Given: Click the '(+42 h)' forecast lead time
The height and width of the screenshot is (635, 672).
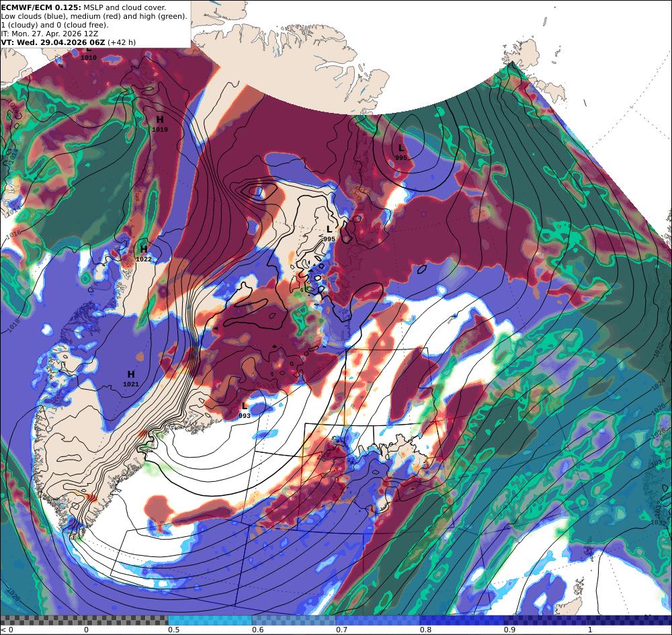Looking at the screenshot, I should pyautogui.click(x=121, y=42).
